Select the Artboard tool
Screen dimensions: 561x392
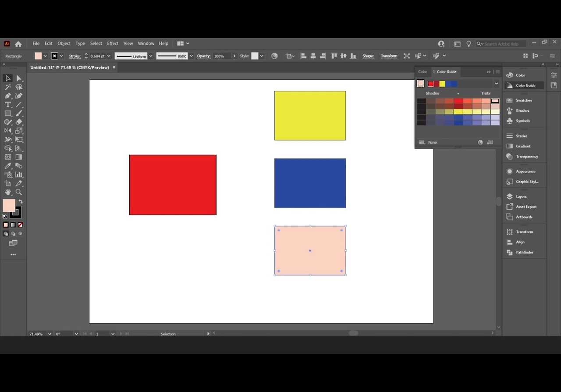(x=8, y=183)
